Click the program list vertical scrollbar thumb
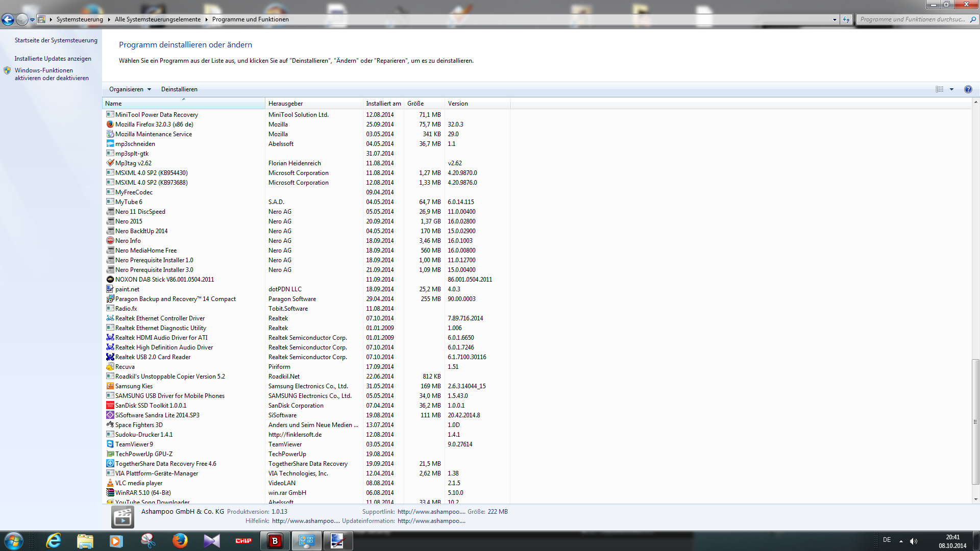This screenshot has width=980, height=551. (975, 422)
